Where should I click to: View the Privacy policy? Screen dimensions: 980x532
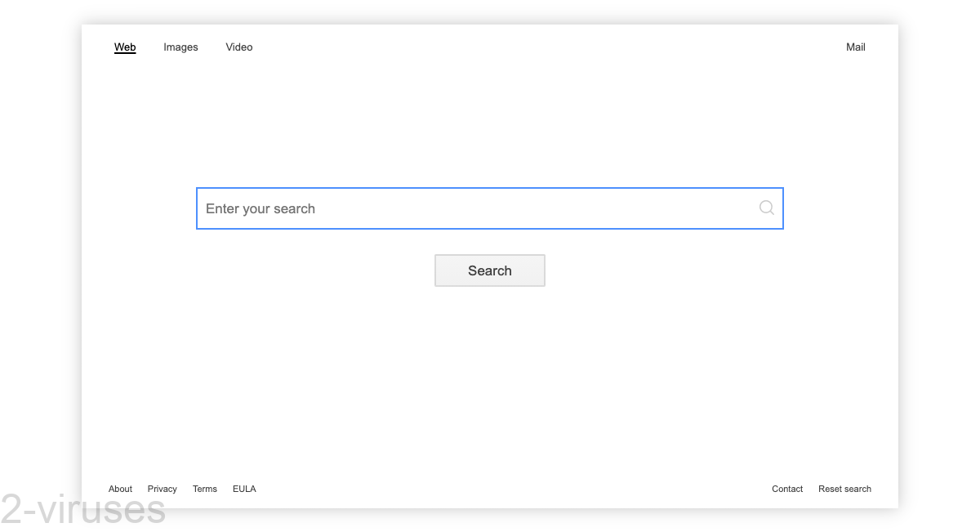(162, 489)
